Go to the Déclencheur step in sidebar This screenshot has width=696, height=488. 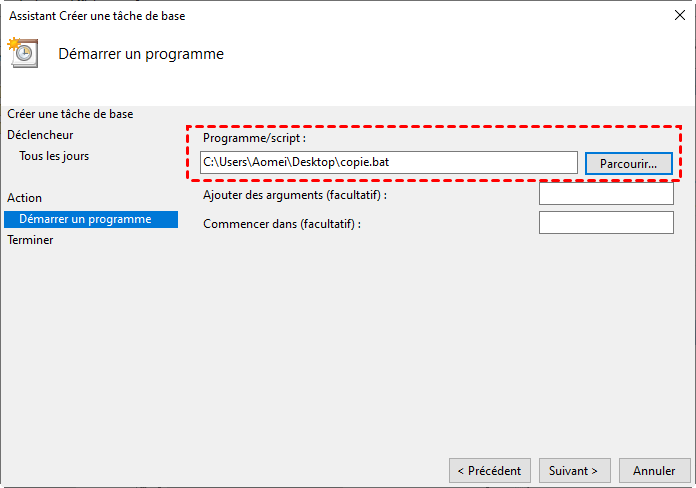coord(40,135)
